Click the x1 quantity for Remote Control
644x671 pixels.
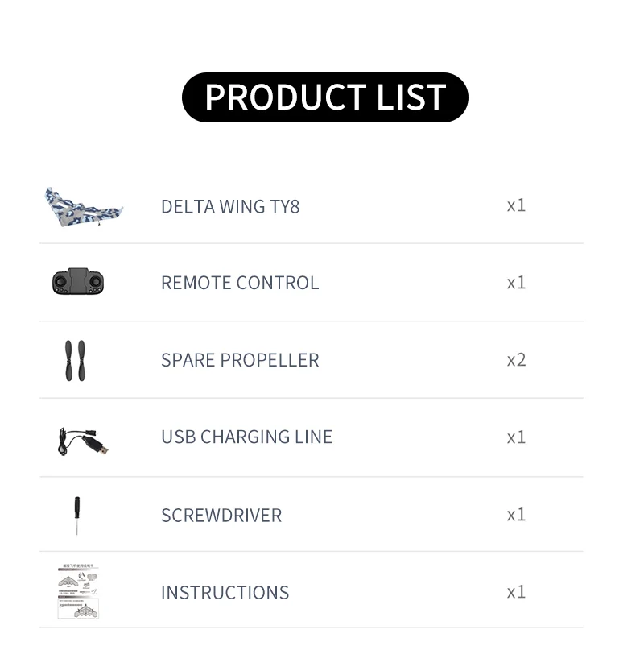tap(516, 283)
